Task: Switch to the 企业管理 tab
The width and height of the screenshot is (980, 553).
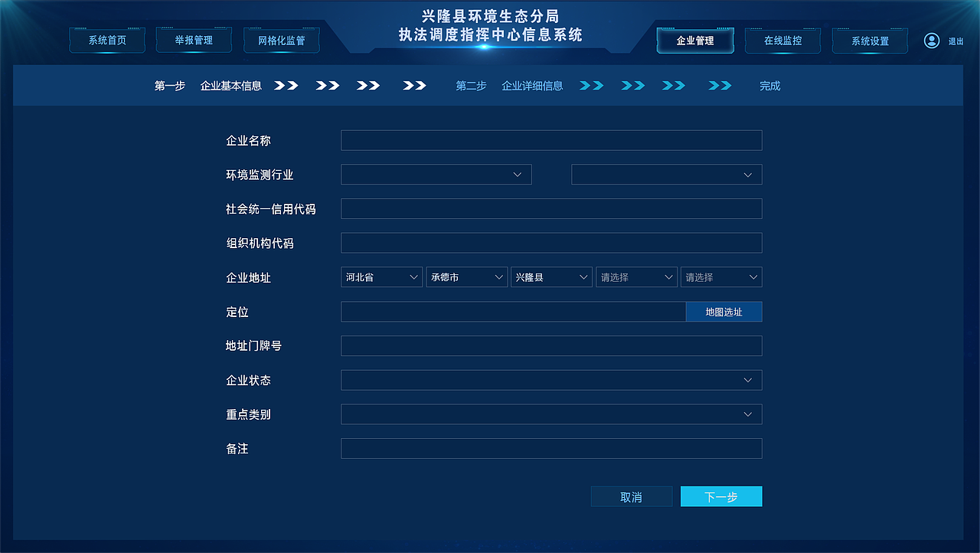Action: (x=695, y=40)
